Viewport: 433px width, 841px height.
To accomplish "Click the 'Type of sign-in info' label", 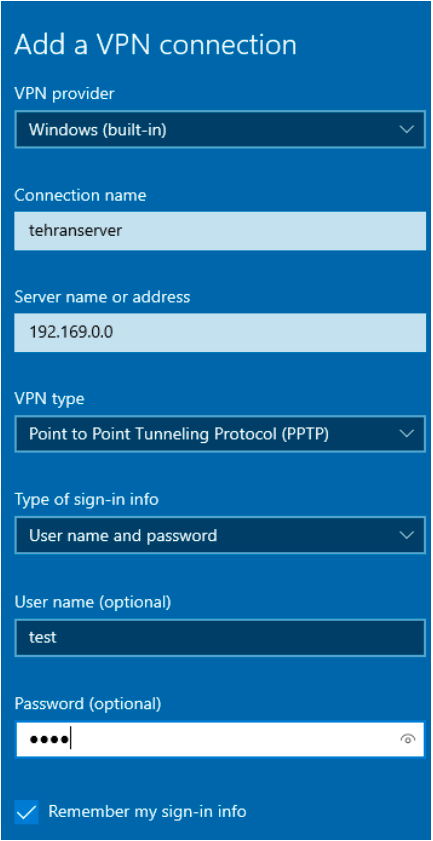I will [x=86, y=500].
